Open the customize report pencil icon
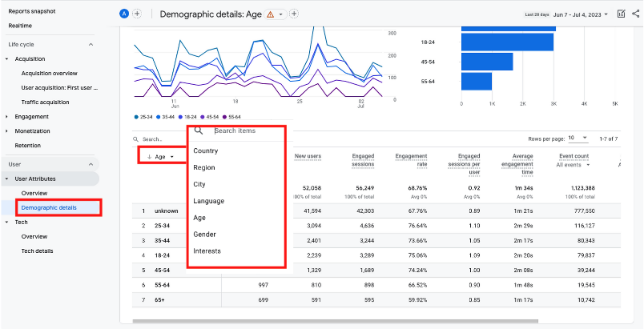Viewport: 644px width, 329px height. [622, 14]
